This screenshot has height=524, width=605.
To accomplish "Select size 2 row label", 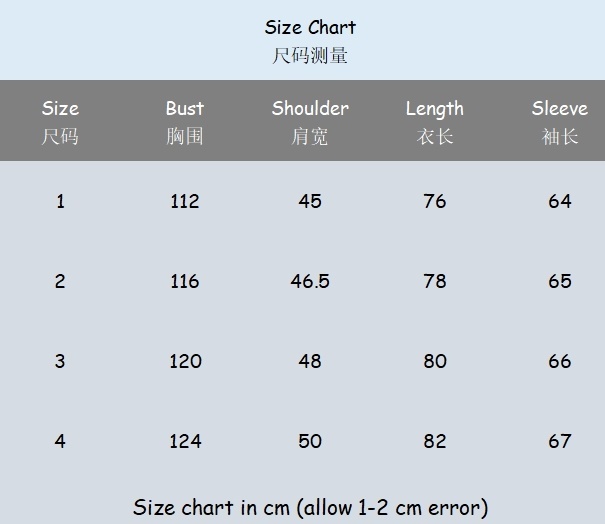I will [60, 281].
